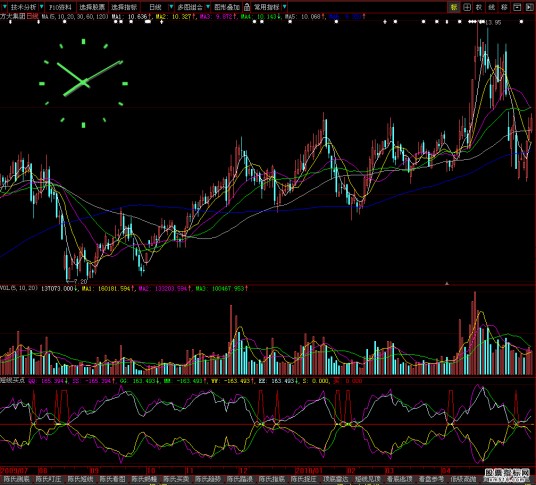Image resolution: width=536 pixels, height=485 pixels.
Task: Click the 统 icon in top-right toolbar
Action: pos(492,7)
